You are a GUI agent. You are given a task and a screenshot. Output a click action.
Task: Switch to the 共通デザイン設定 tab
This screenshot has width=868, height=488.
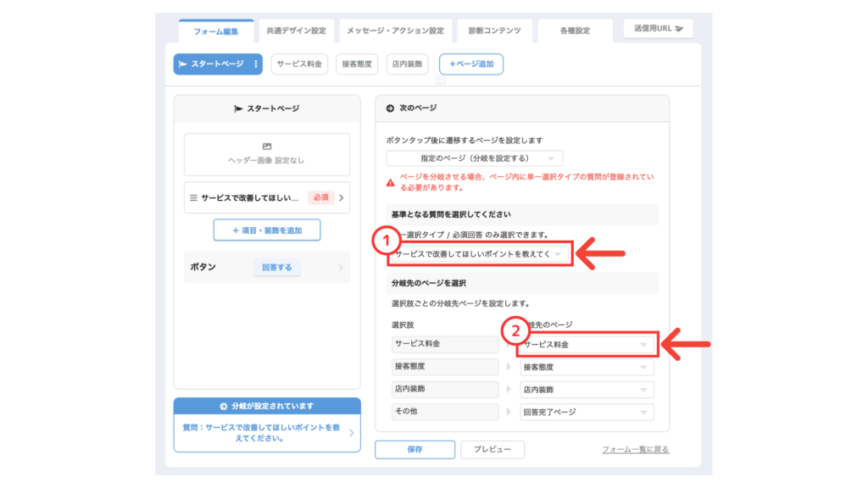tap(296, 30)
